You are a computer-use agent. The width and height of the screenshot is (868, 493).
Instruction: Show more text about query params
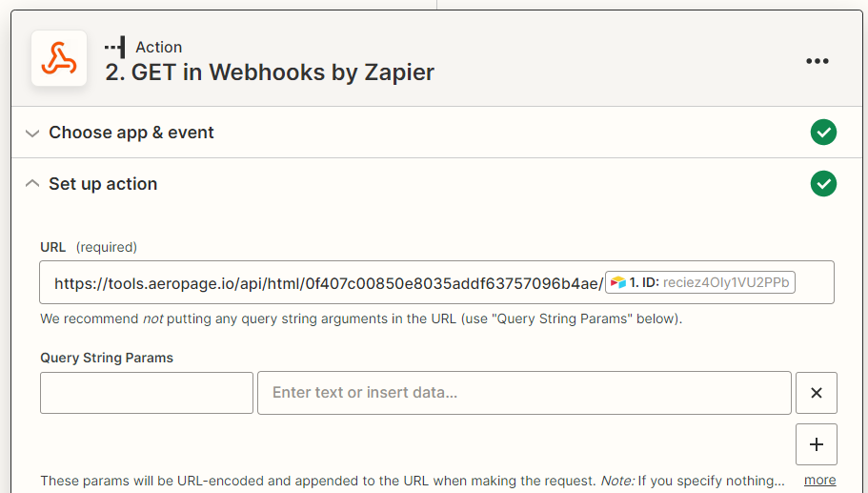pyautogui.click(x=819, y=481)
